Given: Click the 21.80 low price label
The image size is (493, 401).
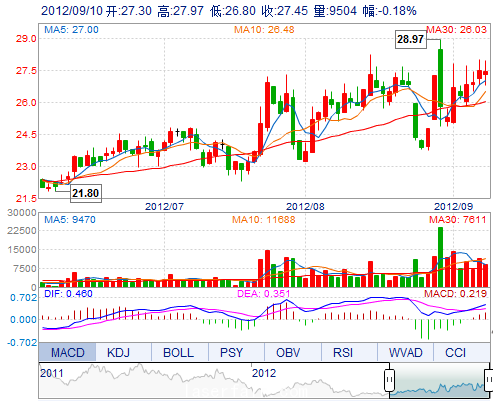Looking at the screenshot, I should pos(85,193).
